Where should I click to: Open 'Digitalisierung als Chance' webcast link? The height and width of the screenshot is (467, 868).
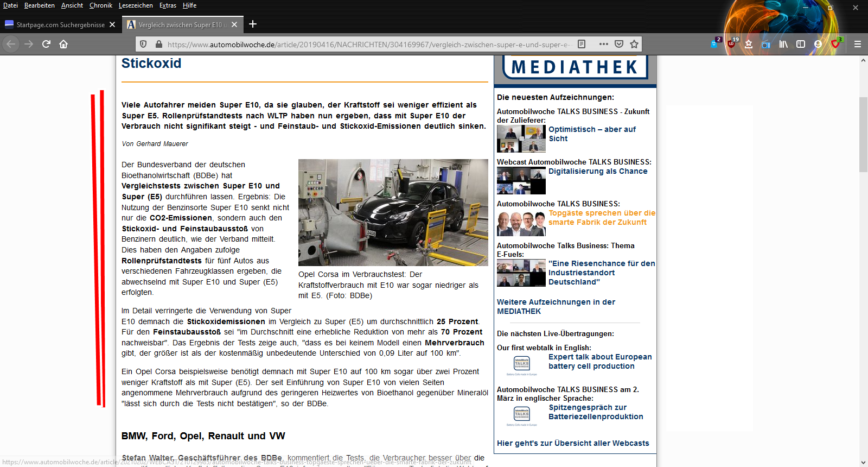click(x=597, y=171)
